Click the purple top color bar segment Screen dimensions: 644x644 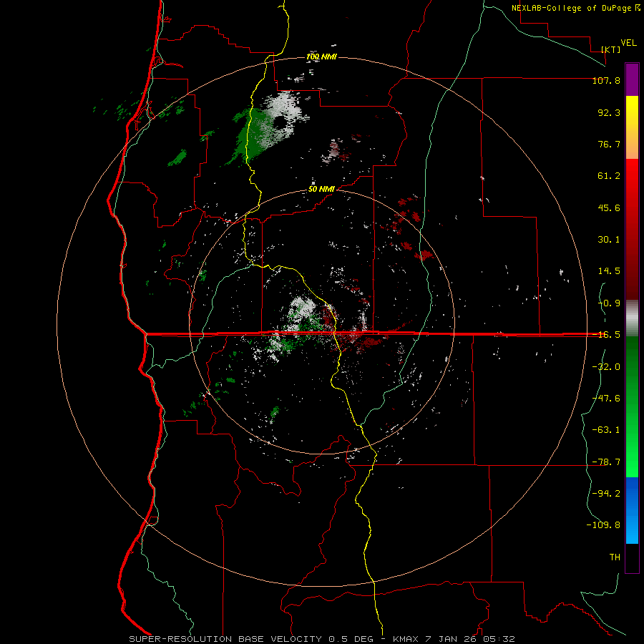632,79
